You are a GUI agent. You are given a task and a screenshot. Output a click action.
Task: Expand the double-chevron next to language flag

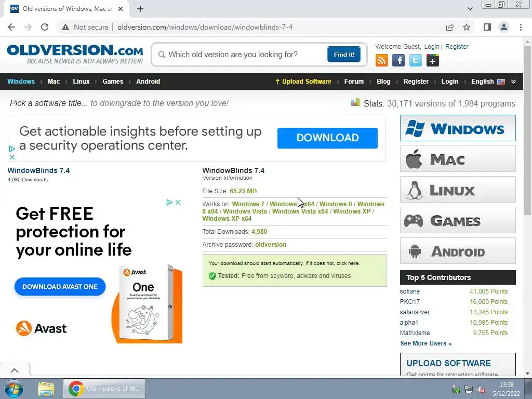[x=513, y=82]
